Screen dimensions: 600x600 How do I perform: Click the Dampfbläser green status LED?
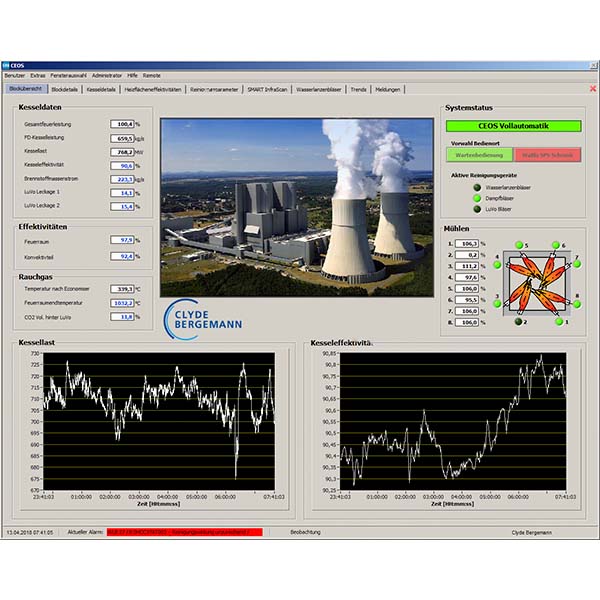click(477, 198)
